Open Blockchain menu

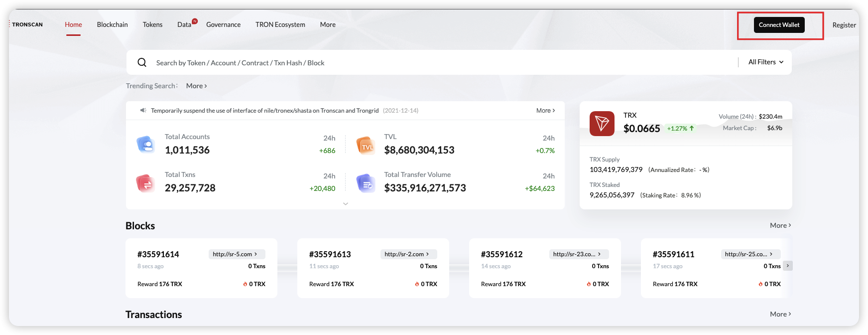(113, 24)
